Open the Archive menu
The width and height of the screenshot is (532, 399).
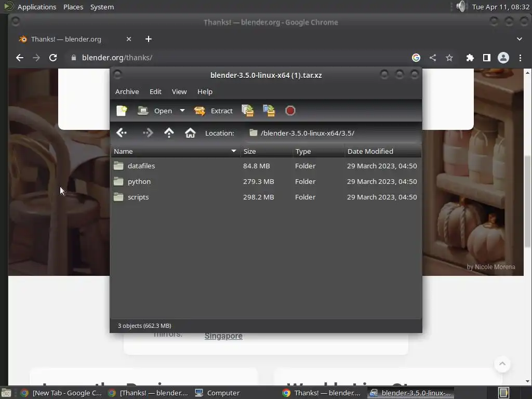(127, 91)
